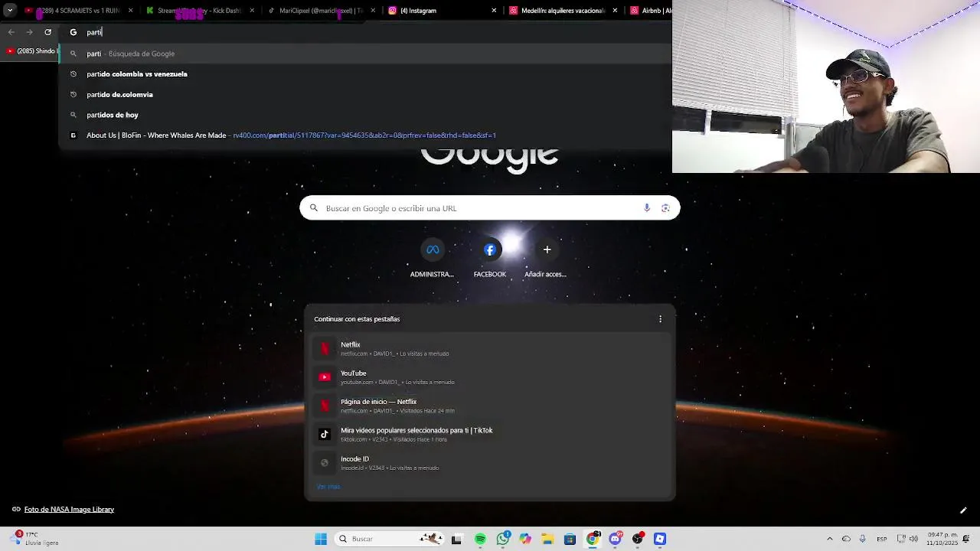Click the Chrome icon in taskbar
The height and width of the screenshot is (551, 980).
click(593, 539)
